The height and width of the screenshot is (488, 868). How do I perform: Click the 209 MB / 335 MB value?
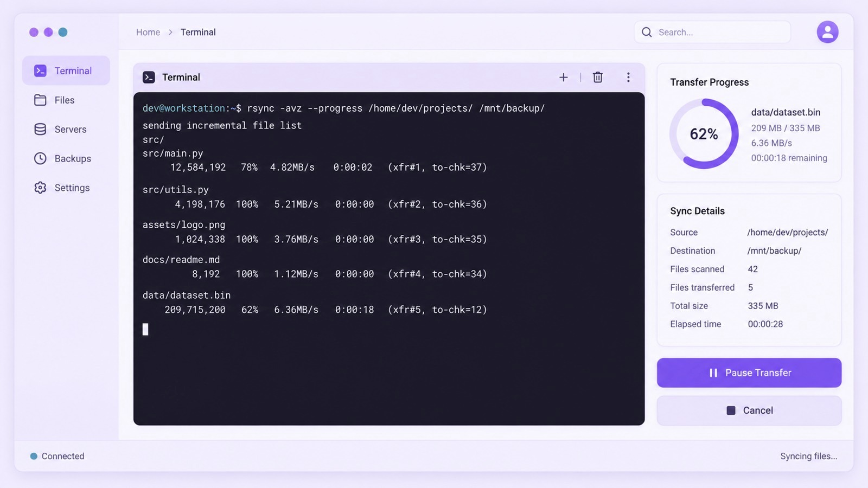(x=785, y=128)
